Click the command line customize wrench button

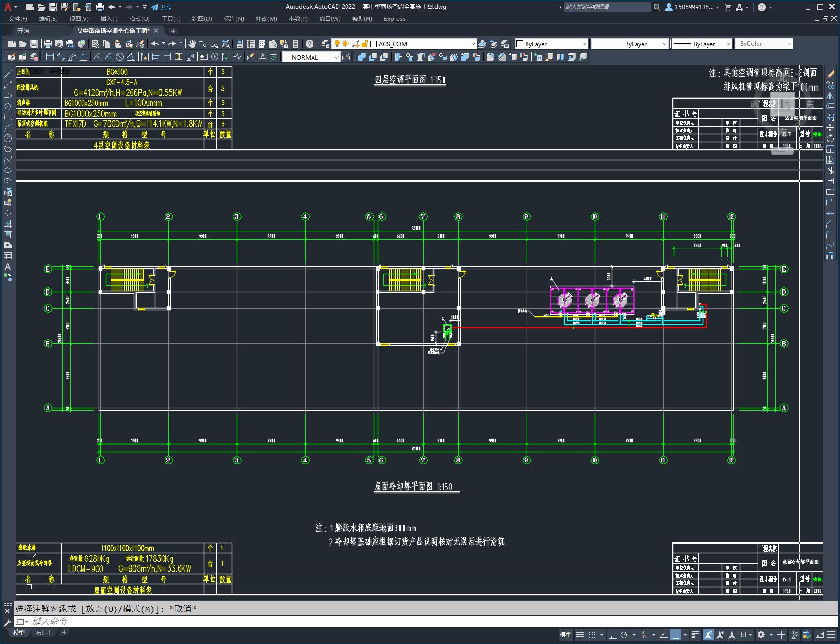tap(7, 622)
